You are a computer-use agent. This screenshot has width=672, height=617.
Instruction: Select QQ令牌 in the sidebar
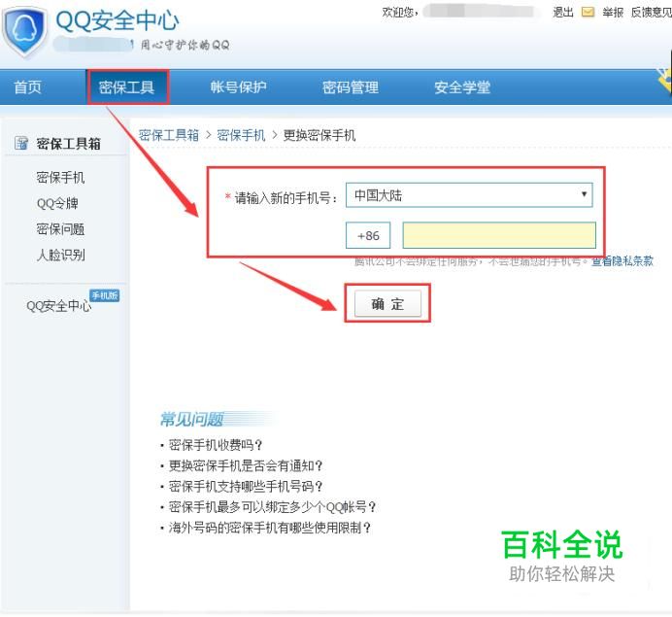(57, 203)
